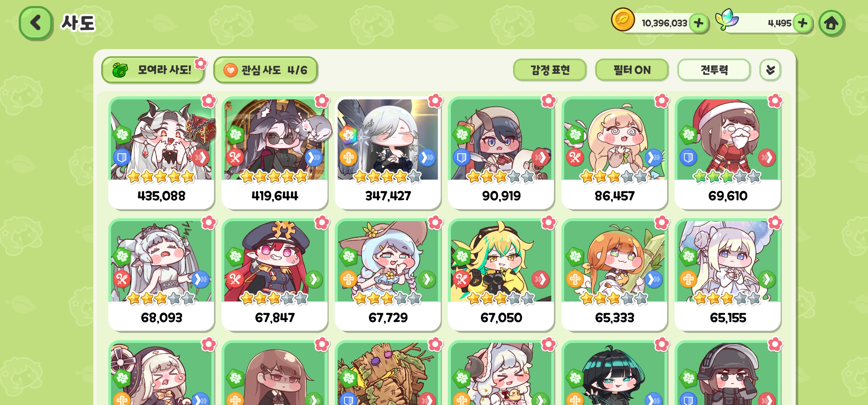Add crystal currency with plus icon

tap(802, 23)
